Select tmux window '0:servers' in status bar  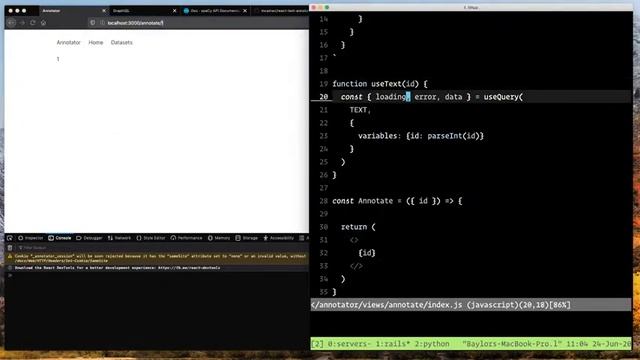tap(350, 344)
